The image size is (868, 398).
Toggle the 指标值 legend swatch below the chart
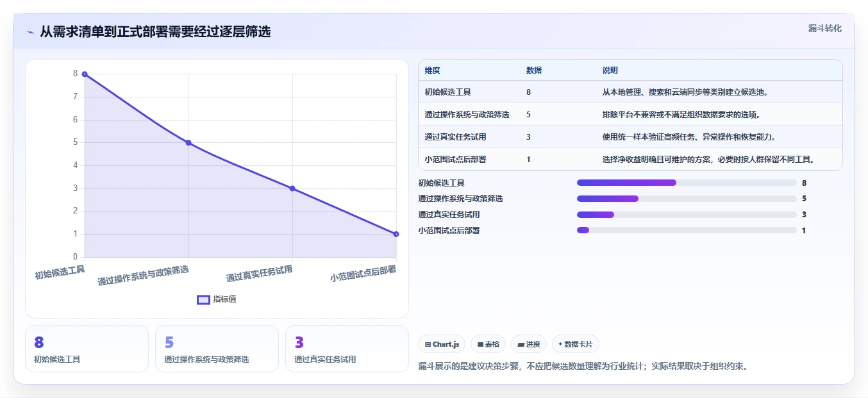(x=203, y=299)
